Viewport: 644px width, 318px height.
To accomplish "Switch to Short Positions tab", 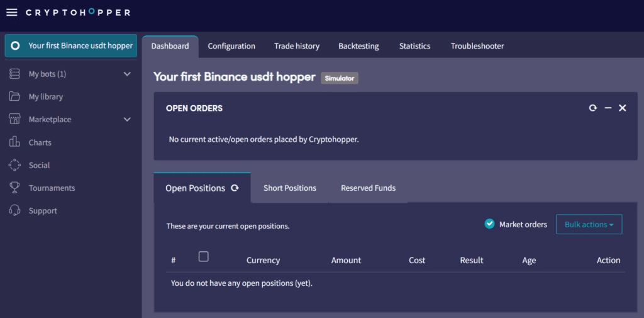I will tap(290, 188).
